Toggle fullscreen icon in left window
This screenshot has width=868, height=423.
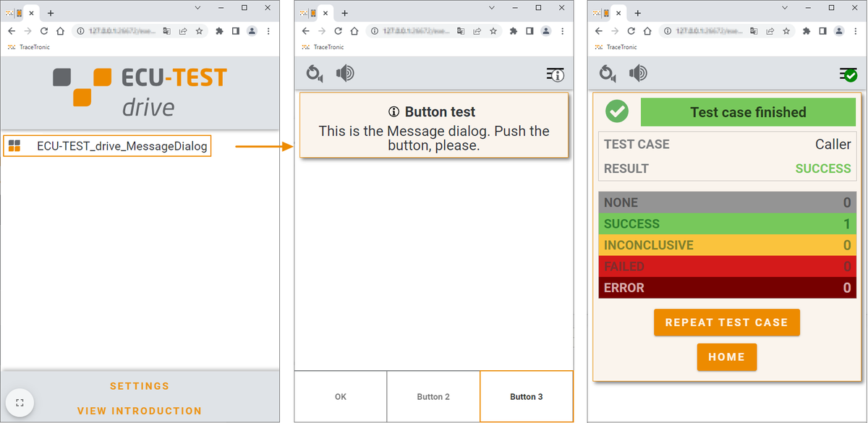[x=20, y=403]
